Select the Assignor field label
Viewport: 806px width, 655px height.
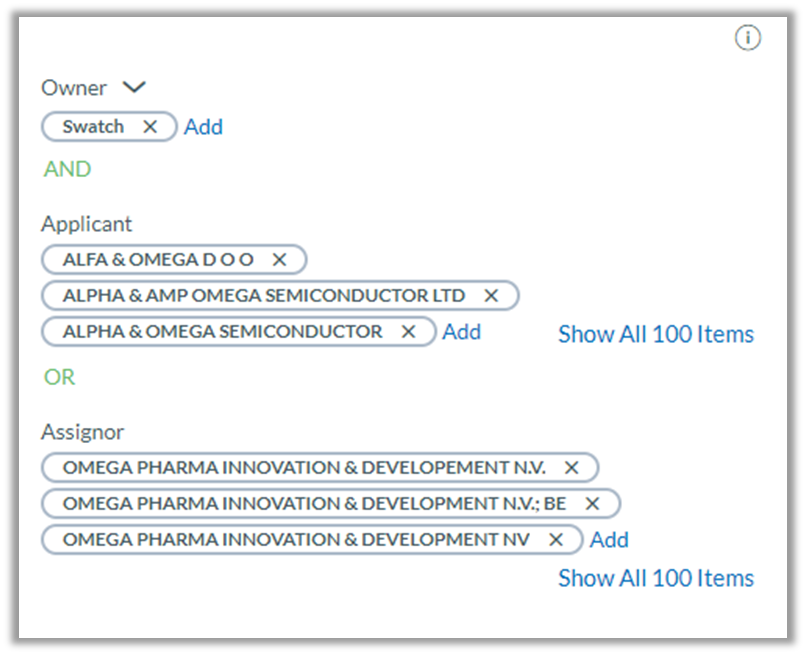point(82,432)
